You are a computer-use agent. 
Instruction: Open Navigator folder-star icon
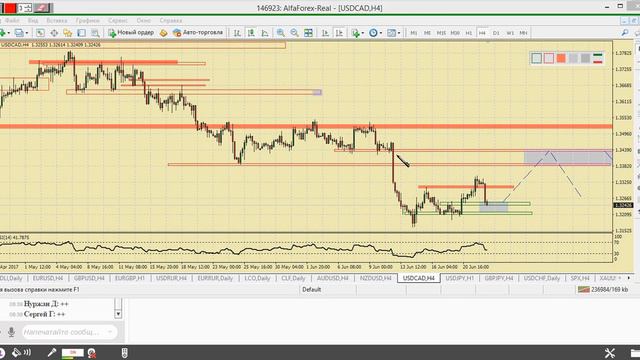(68, 33)
